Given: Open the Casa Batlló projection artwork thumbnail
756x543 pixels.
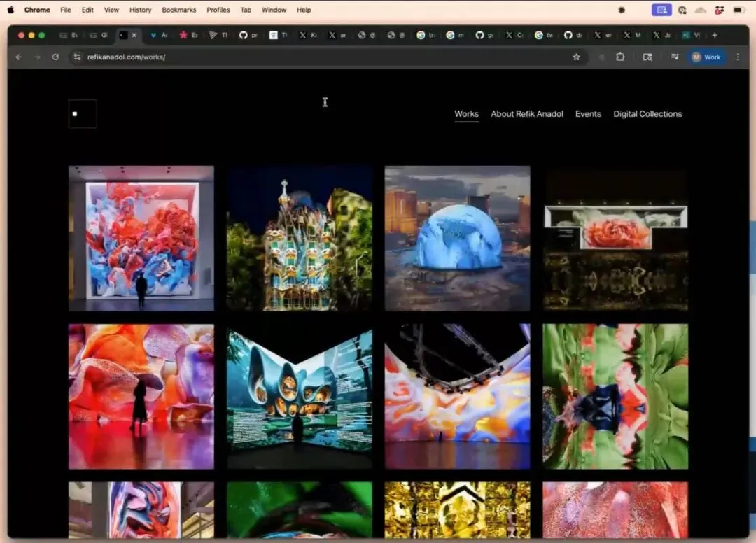Looking at the screenshot, I should point(300,239).
